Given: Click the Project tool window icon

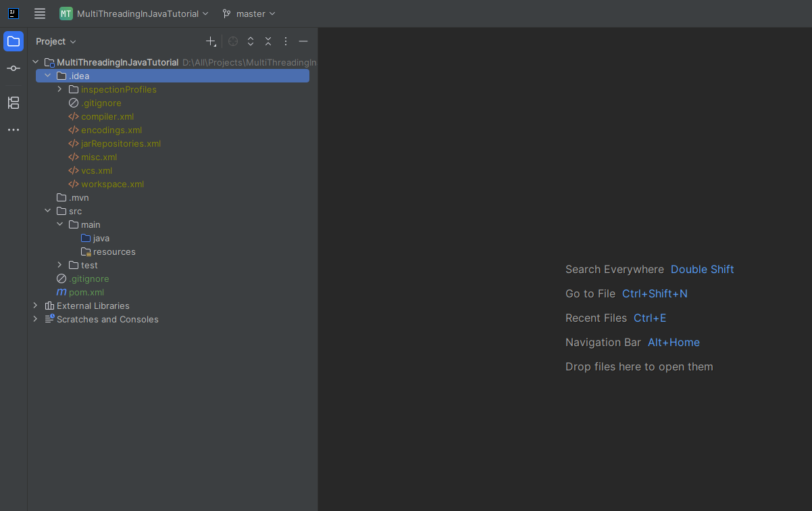Looking at the screenshot, I should click(x=14, y=41).
